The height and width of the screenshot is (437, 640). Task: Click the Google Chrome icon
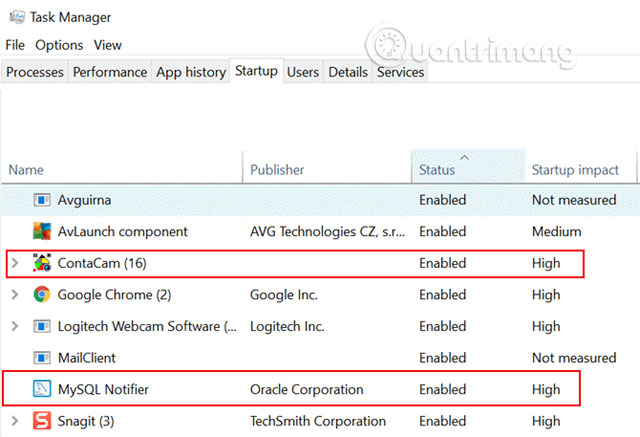click(42, 295)
